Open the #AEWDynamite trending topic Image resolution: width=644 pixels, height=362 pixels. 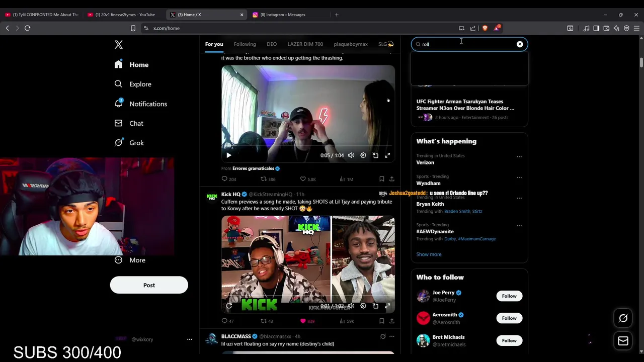tap(435, 232)
